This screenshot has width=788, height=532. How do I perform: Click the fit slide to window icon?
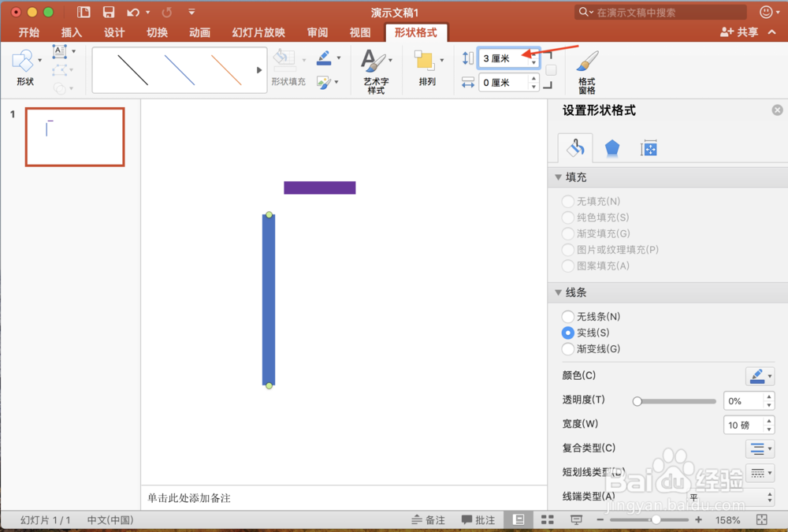point(761,519)
